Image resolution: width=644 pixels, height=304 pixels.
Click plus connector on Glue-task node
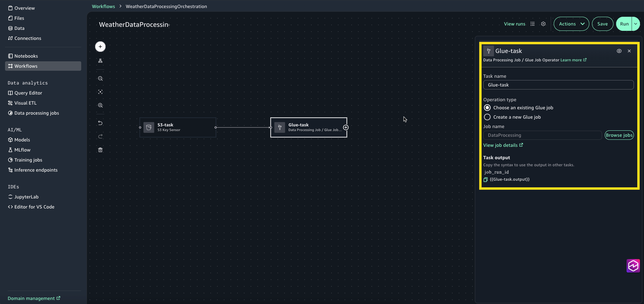point(346,127)
